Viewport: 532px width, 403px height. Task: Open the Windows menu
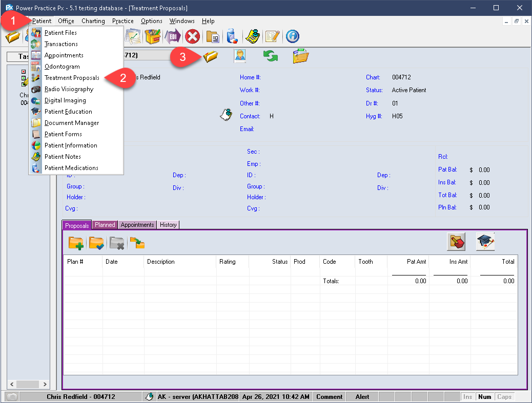click(x=182, y=21)
